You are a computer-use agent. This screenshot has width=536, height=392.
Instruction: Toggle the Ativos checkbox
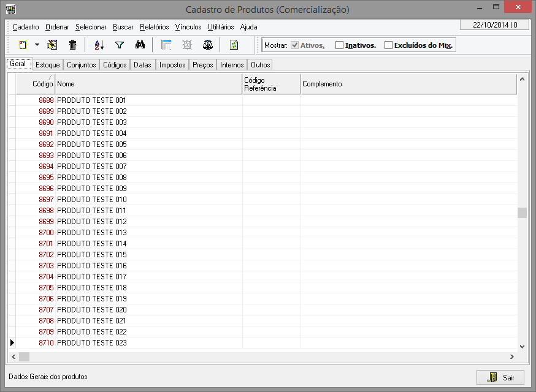coord(294,45)
